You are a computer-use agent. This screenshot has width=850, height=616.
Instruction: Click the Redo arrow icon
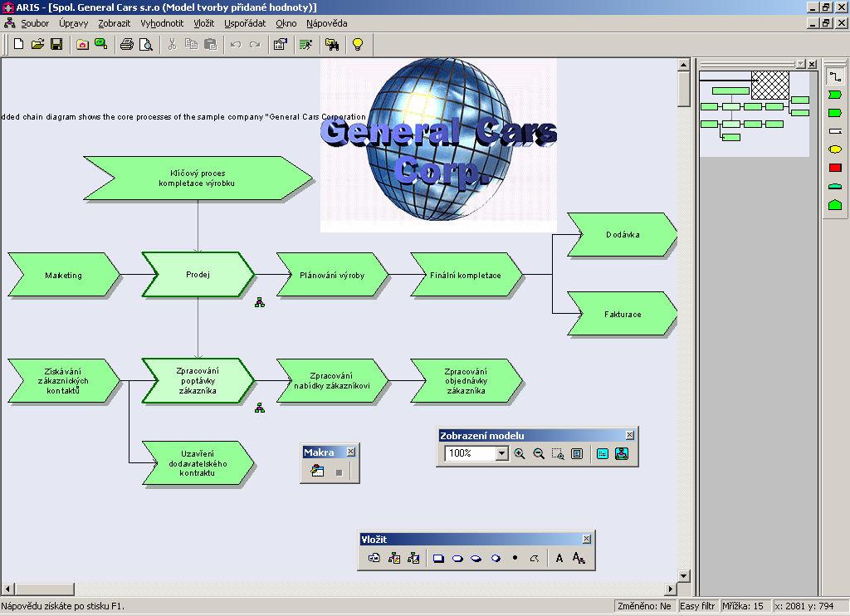[255, 45]
